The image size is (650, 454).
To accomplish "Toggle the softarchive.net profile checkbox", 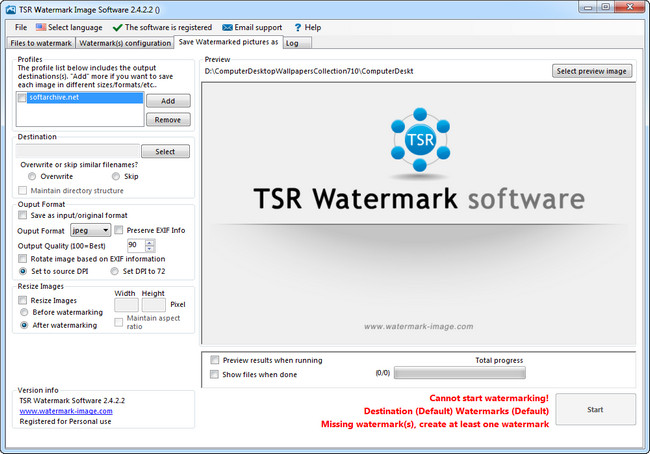I will 22,98.
